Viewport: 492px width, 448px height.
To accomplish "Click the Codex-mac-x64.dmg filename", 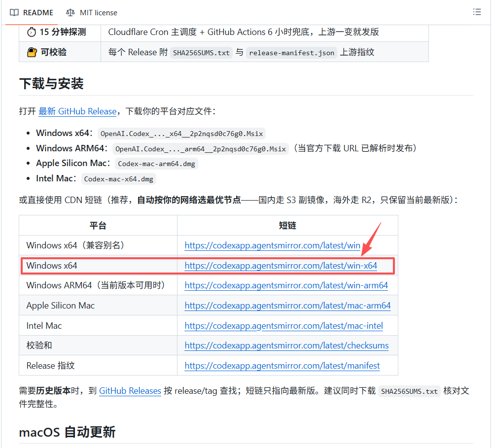I will coord(119,179).
